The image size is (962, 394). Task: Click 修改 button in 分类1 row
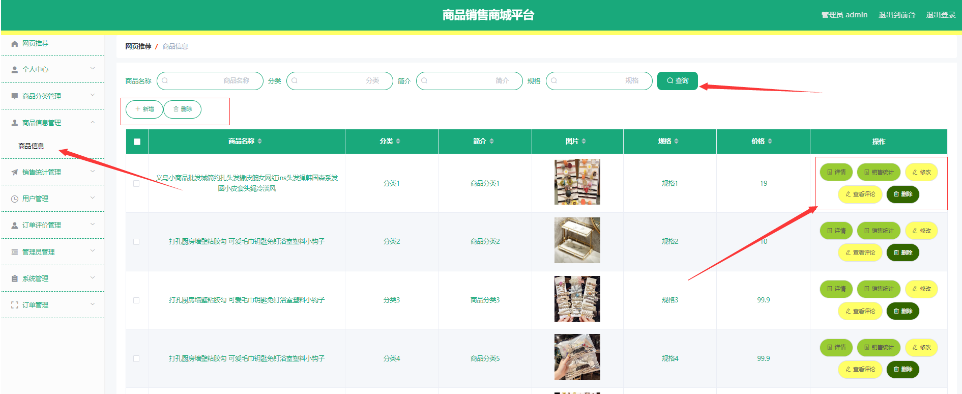[x=922, y=172]
